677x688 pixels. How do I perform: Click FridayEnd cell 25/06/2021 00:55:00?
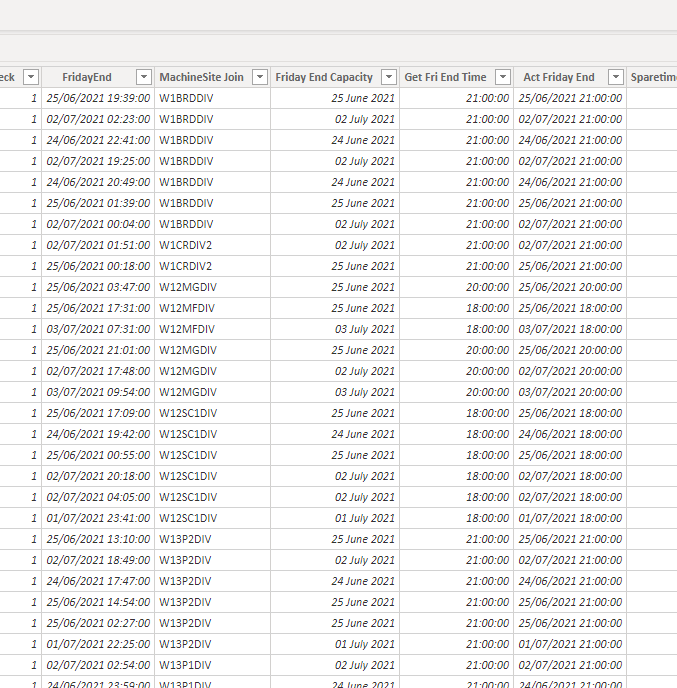tap(98, 455)
